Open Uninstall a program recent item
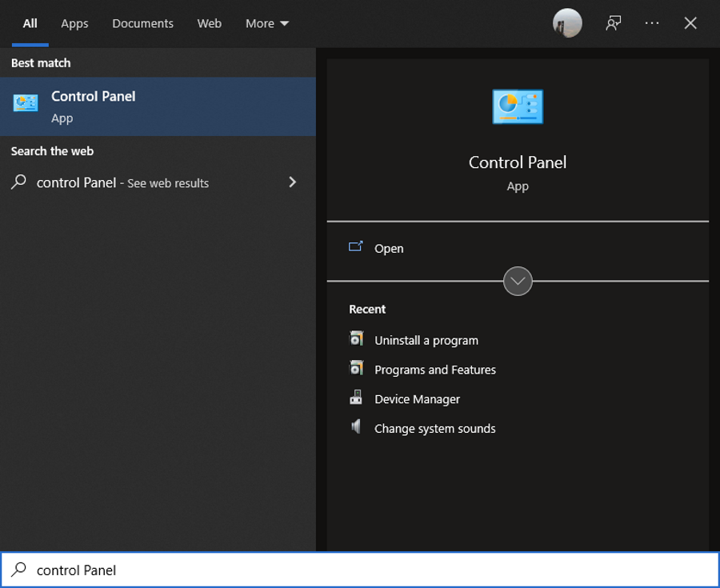Viewport: 720px width, 588px height. pos(426,340)
